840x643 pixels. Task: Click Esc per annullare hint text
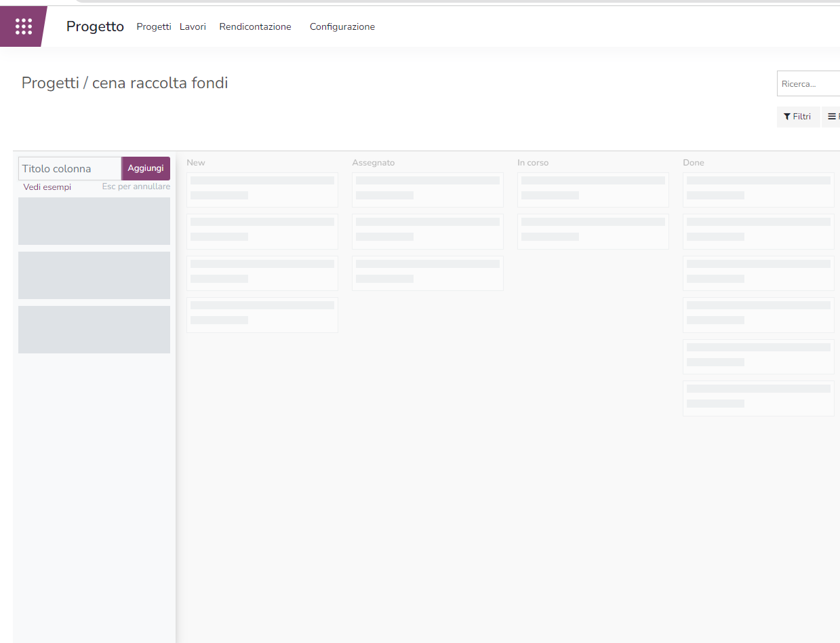136,187
